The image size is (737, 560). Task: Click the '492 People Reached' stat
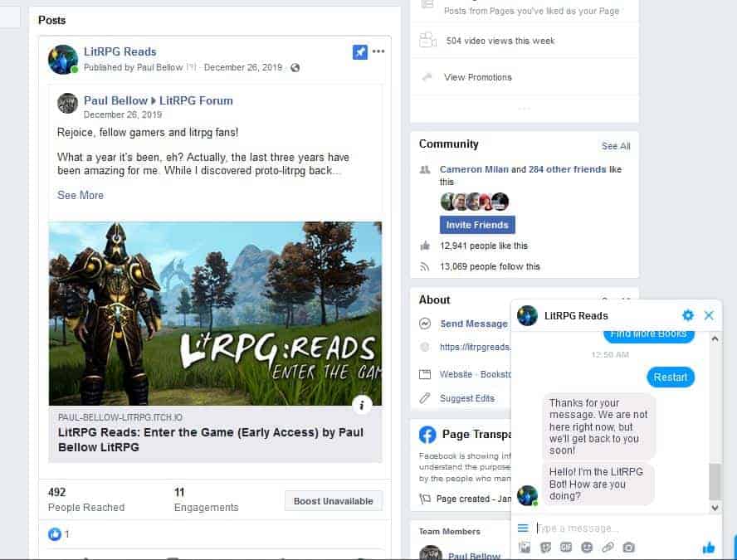tap(86, 499)
